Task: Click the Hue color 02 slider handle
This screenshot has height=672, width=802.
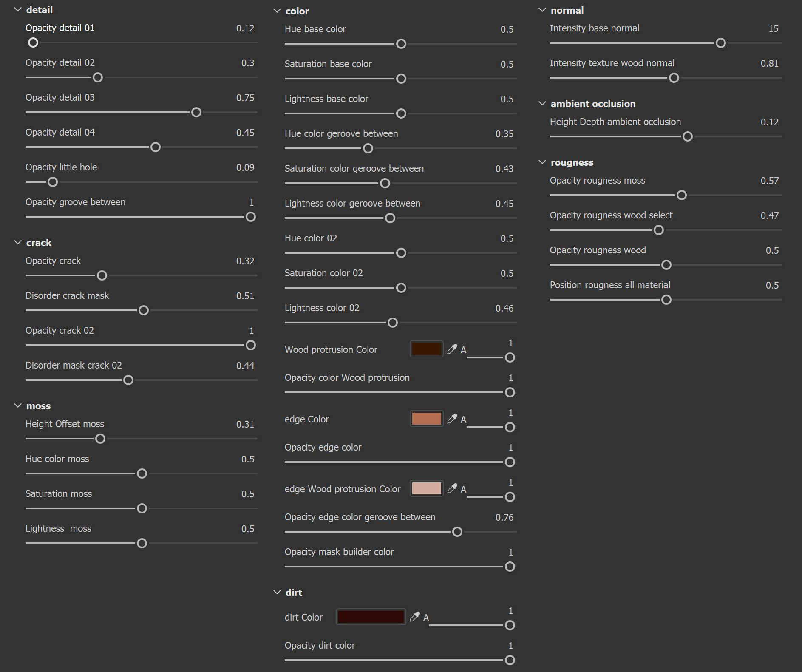Action: coord(401,253)
